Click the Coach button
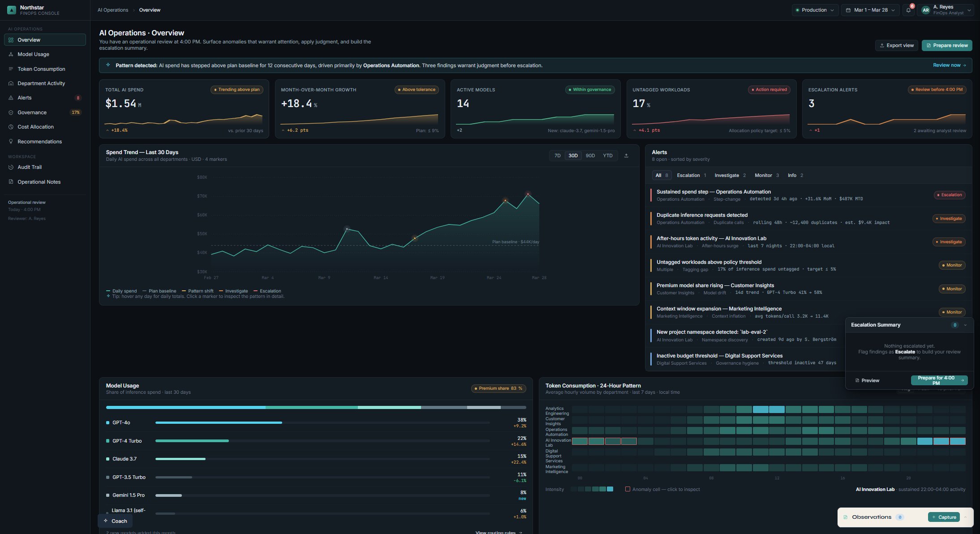 coord(115,521)
